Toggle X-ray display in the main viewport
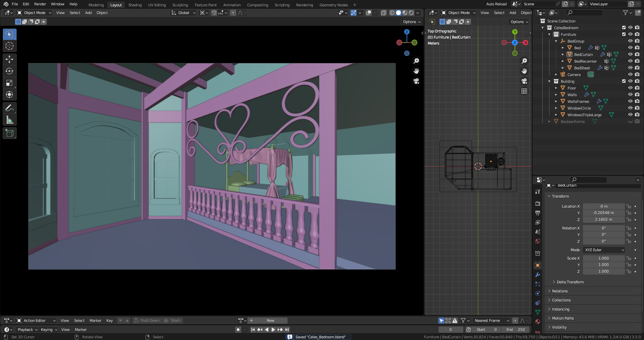Screen dimensions: 644x340 (x=384, y=13)
